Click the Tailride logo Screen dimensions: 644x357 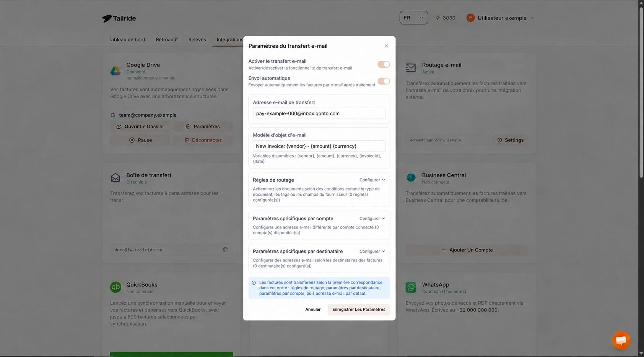(x=119, y=18)
